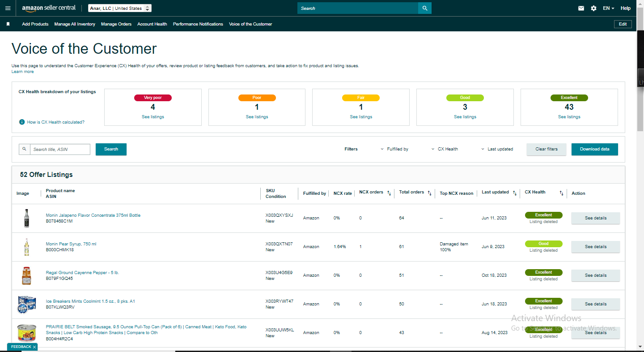This screenshot has width=644, height=352.
Task: Click the Fair status badge
Action: coord(361,98)
